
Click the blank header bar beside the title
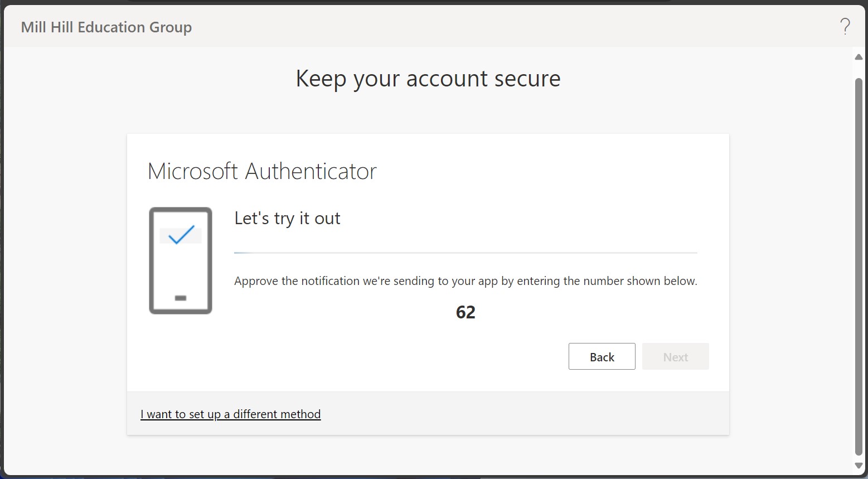tap(513, 27)
